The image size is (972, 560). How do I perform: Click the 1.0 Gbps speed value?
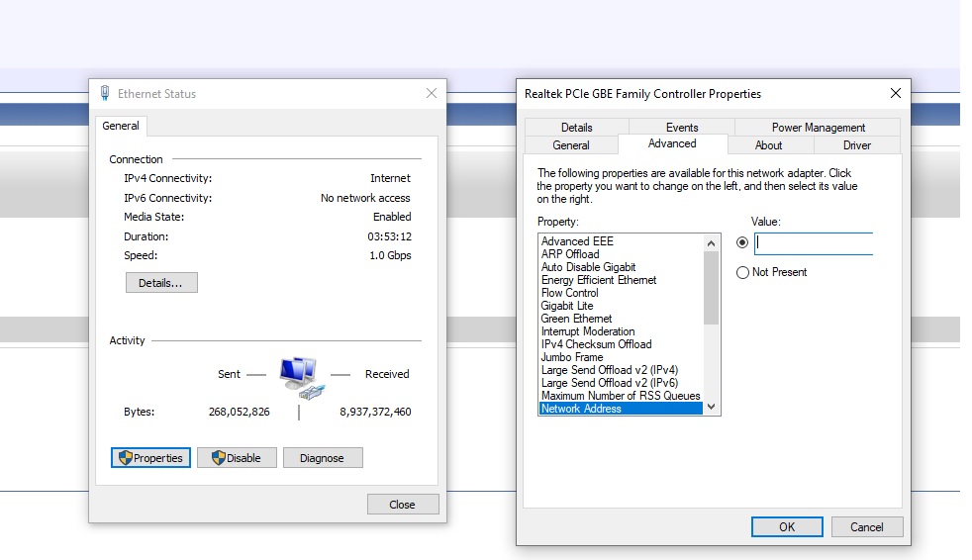click(390, 255)
